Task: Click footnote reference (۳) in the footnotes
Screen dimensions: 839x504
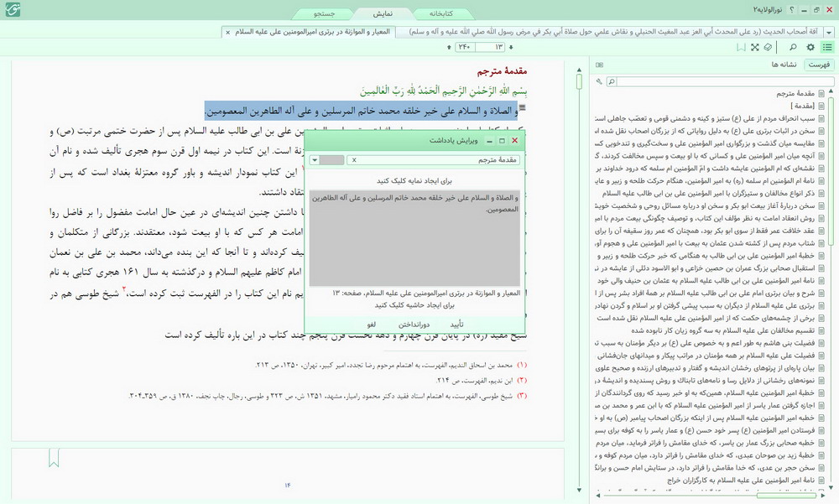Action: click(x=522, y=396)
